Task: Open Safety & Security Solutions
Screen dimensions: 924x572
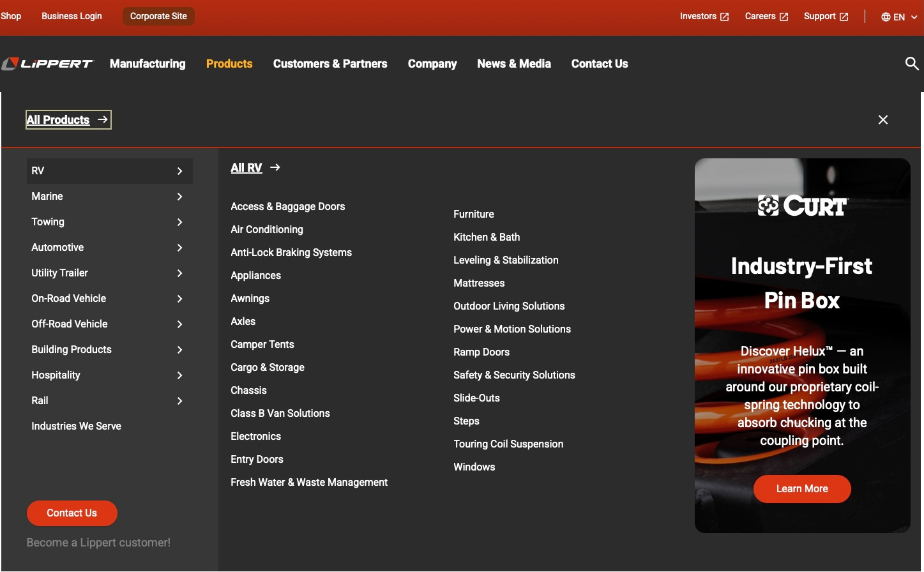Action: [514, 375]
